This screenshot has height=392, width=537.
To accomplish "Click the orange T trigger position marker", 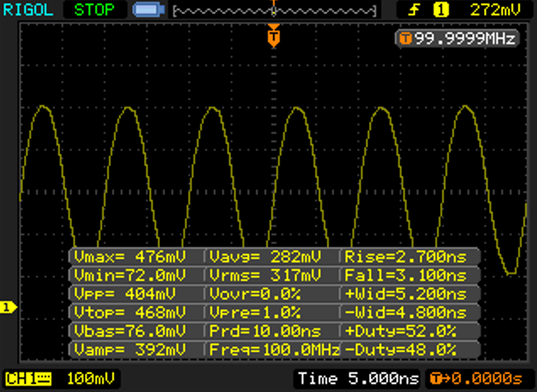I will click(x=273, y=36).
